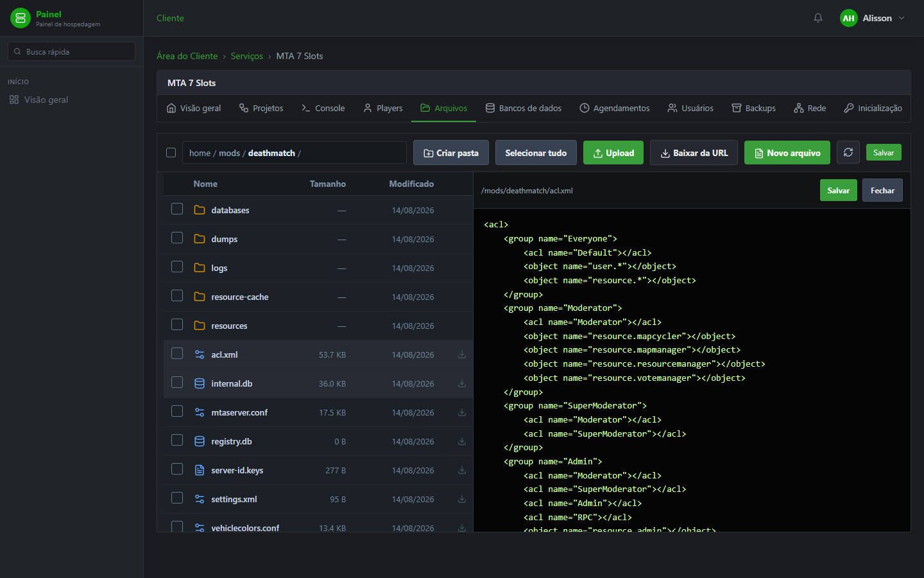Click the Selecionar tudo button
The height and width of the screenshot is (578, 924).
[x=536, y=153]
